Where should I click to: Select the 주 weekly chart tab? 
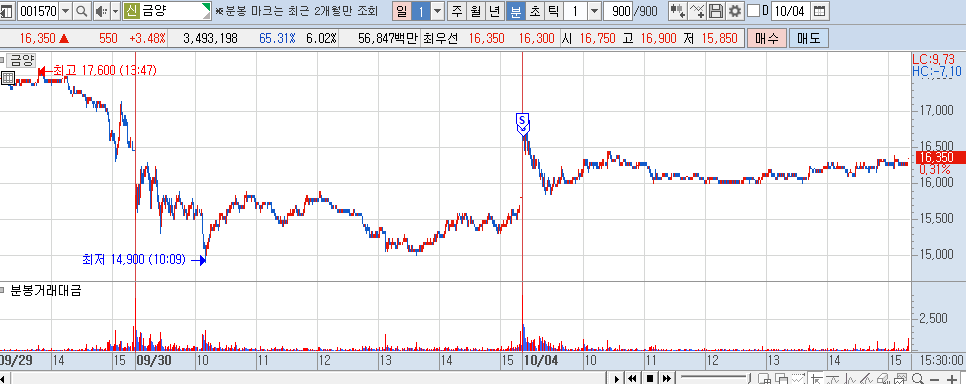(x=456, y=10)
